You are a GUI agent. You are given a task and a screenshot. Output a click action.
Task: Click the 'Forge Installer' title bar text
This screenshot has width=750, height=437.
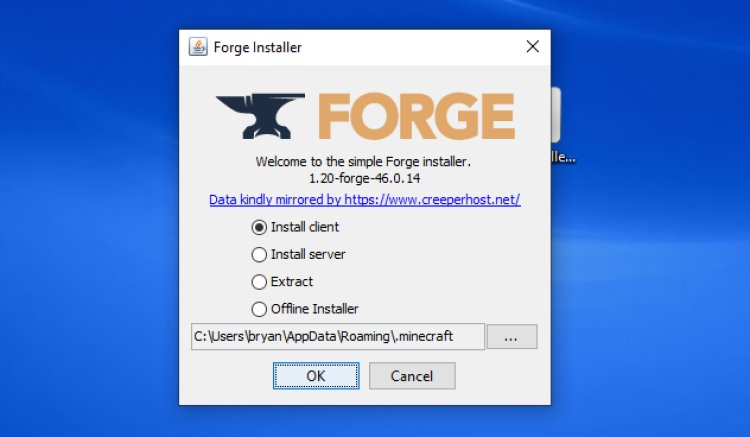coord(257,47)
